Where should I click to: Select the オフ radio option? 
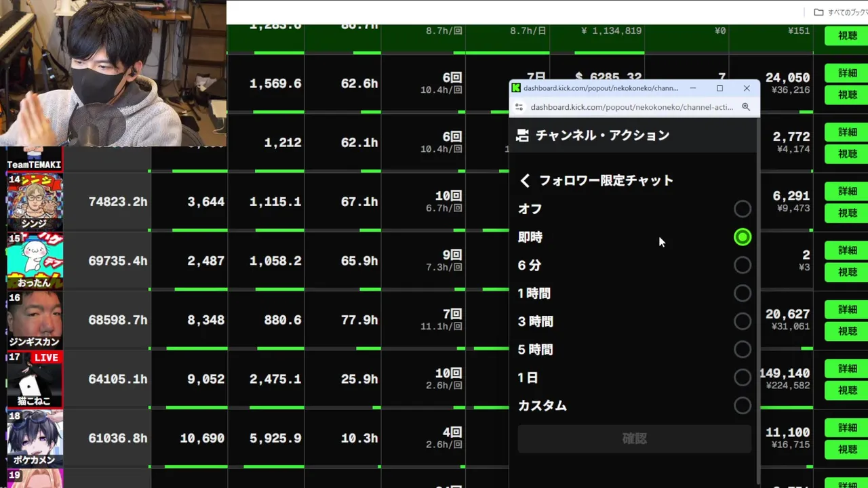point(743,209)
